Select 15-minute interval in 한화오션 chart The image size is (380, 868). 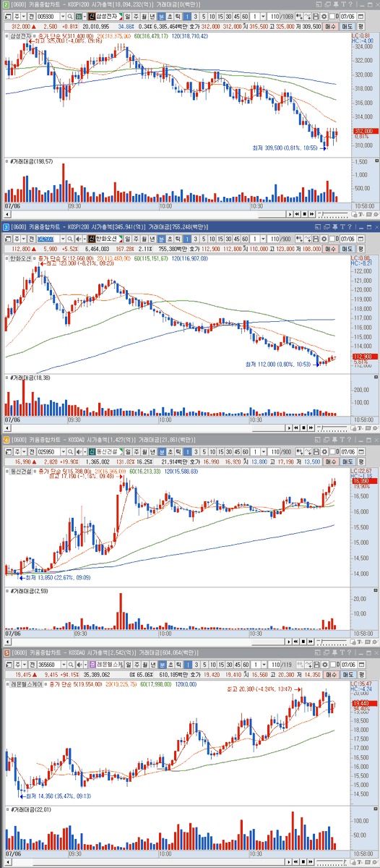coord(221,238)
